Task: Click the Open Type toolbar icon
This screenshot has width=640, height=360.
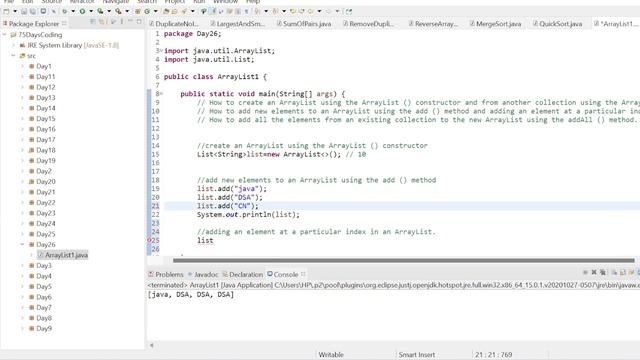Action: tap(166, 11)
